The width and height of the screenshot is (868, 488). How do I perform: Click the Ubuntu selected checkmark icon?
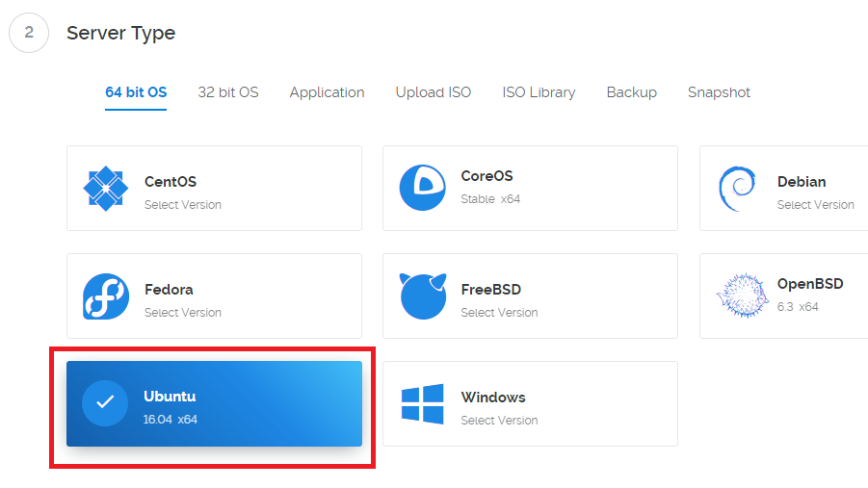105,402
